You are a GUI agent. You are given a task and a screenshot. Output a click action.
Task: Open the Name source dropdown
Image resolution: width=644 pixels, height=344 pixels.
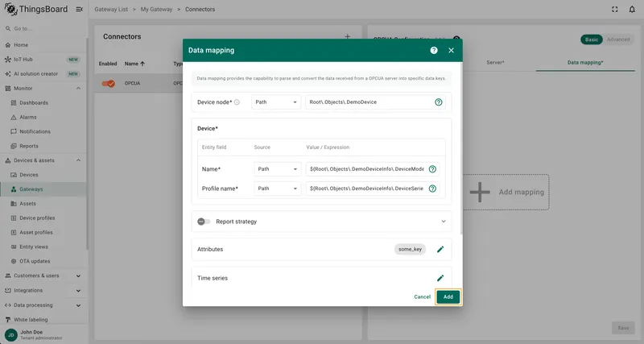point(278,169)
